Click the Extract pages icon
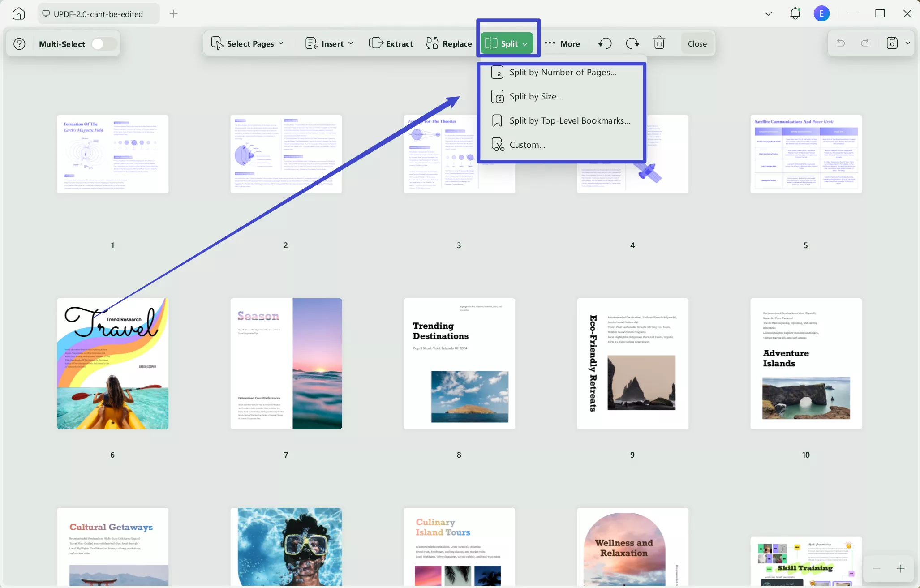 coord(376,43)
